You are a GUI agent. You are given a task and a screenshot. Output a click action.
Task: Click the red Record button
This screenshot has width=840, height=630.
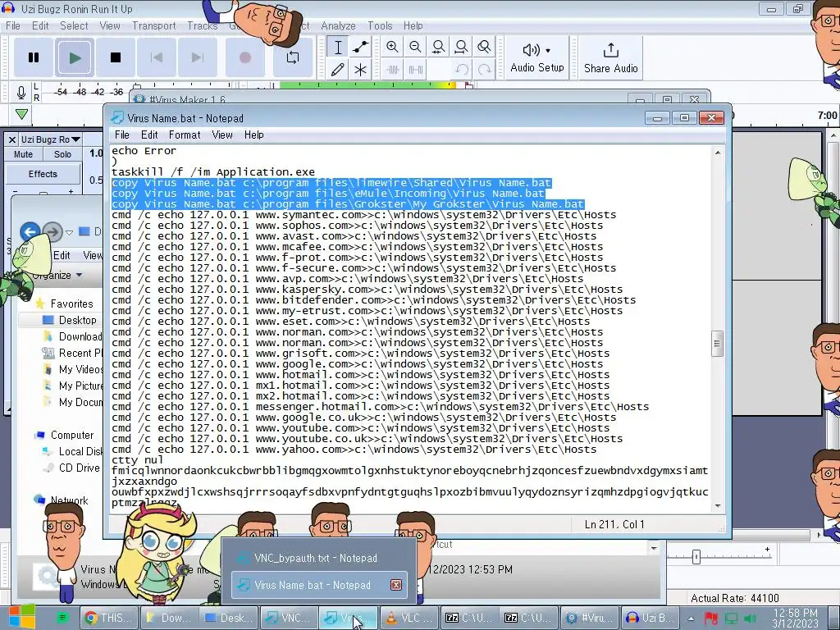(x=244, y=57)
